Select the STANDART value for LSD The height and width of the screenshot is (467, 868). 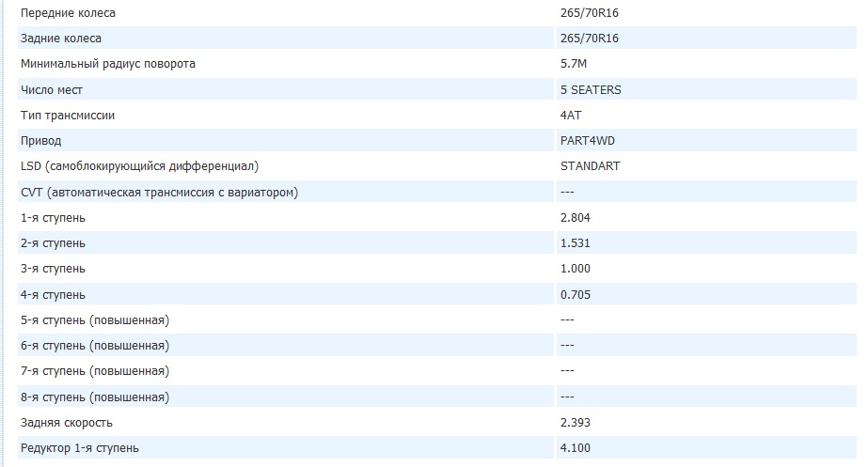pos(590,166)
